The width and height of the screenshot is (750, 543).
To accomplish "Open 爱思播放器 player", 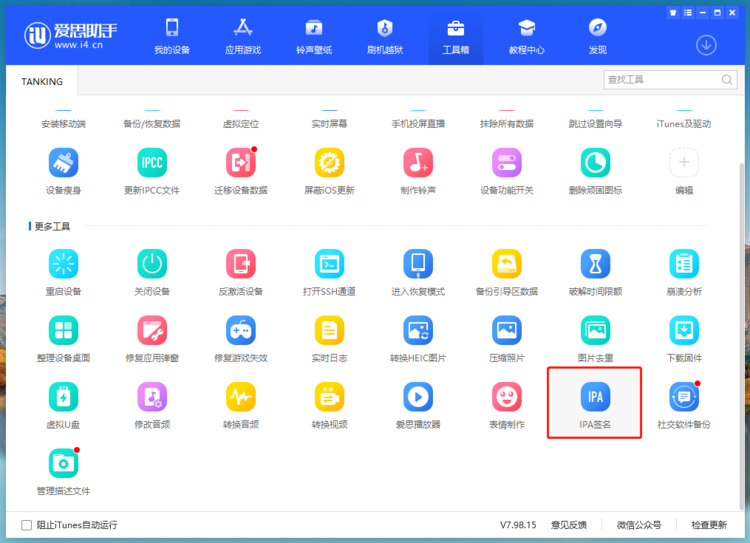I will (418, 397).
